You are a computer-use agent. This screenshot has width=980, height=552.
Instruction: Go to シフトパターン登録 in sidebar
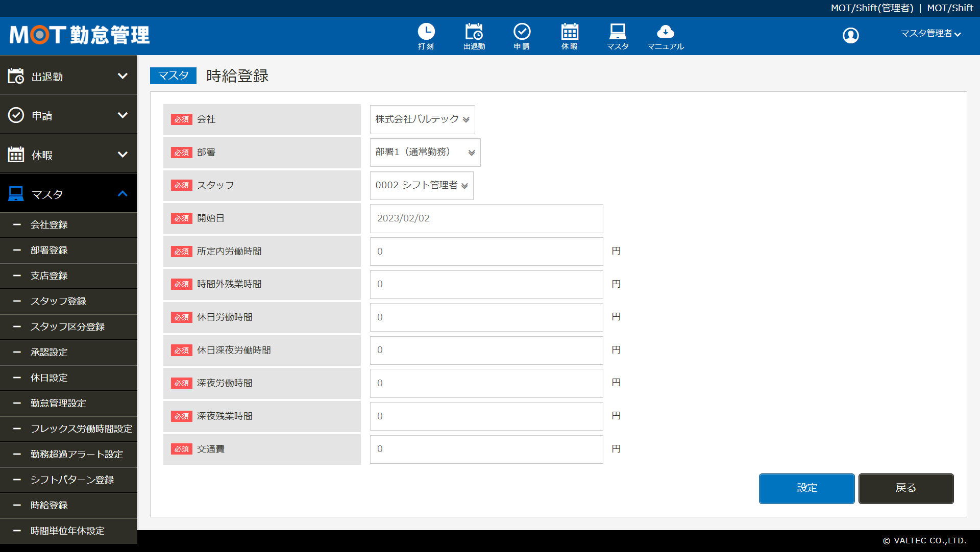point(69,480)
